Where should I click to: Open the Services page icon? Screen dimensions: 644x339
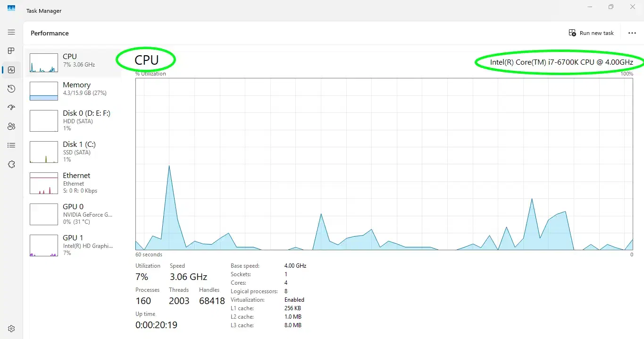tap(11, 164)
